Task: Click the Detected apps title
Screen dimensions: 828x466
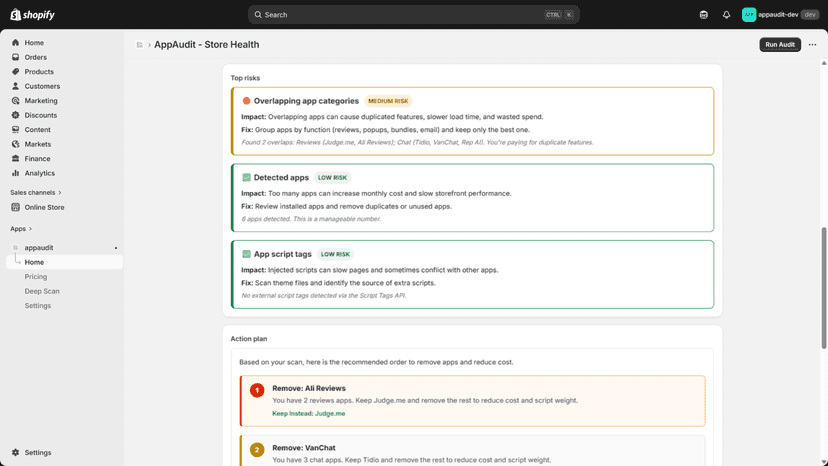Action: coord(281,178)
